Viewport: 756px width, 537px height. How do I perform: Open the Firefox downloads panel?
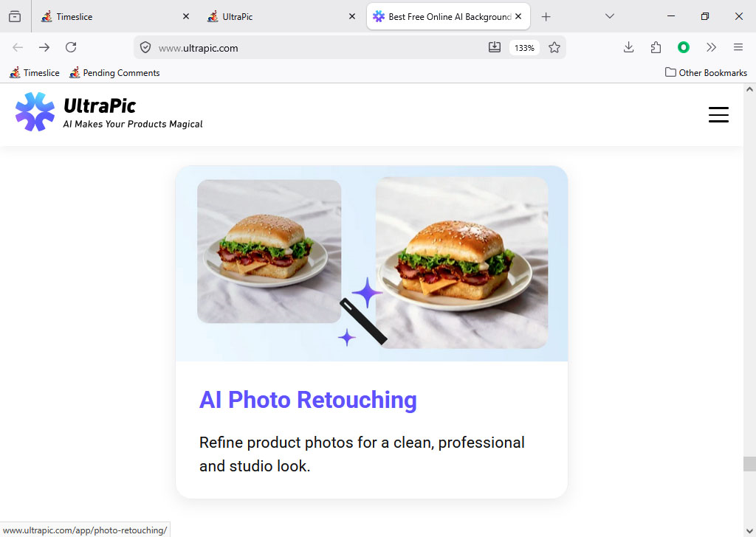pos(628,47)
